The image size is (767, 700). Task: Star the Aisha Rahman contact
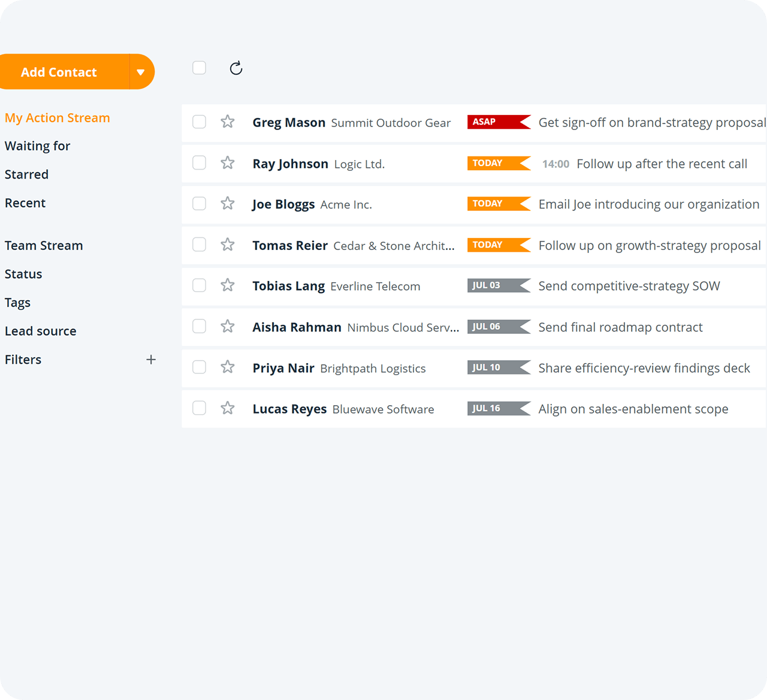[x=228, y=326]
